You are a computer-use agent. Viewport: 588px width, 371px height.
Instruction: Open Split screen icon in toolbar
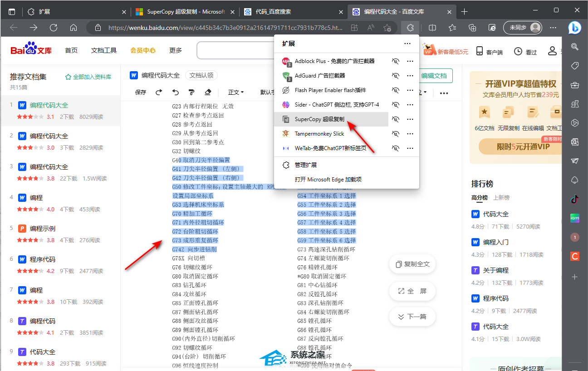pos(432,28)
